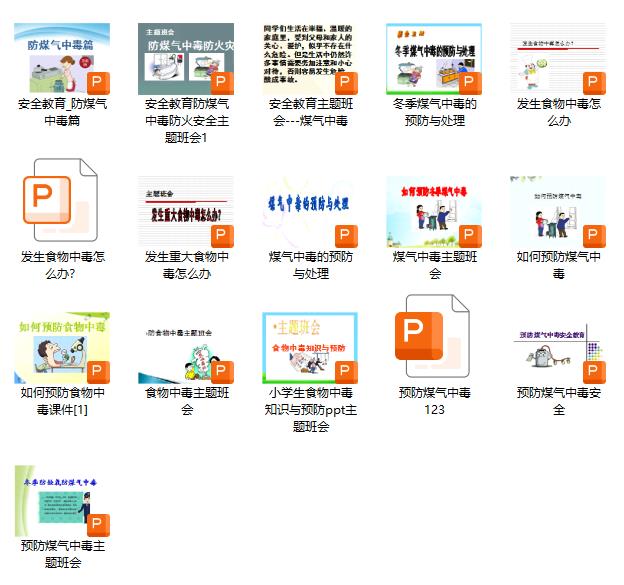Click the filename label 预防煤气中毒123

coord(434,401)
